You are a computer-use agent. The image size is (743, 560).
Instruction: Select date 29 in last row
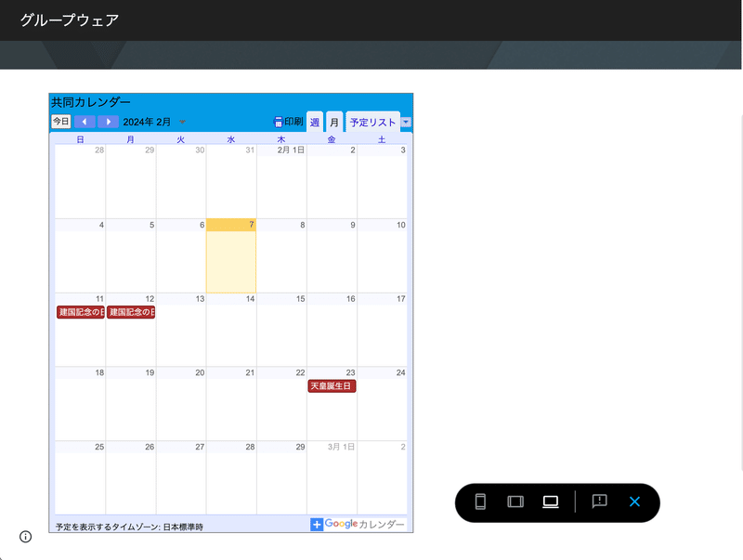pyautogui.click(x=300, y=447)
